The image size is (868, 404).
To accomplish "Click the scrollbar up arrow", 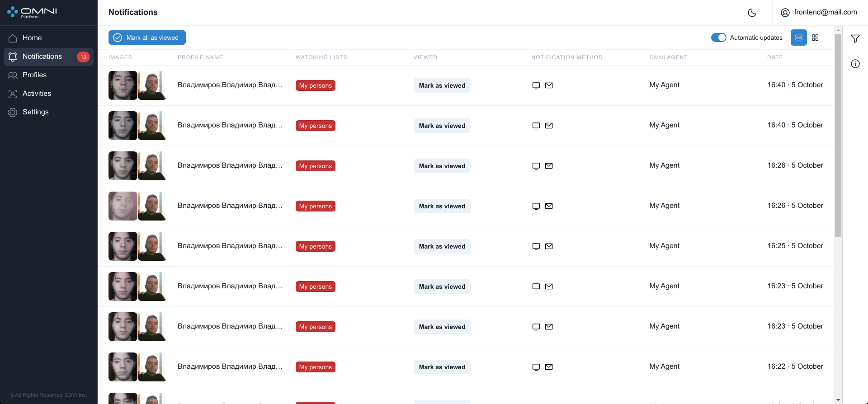I will (x=838, y=30).
